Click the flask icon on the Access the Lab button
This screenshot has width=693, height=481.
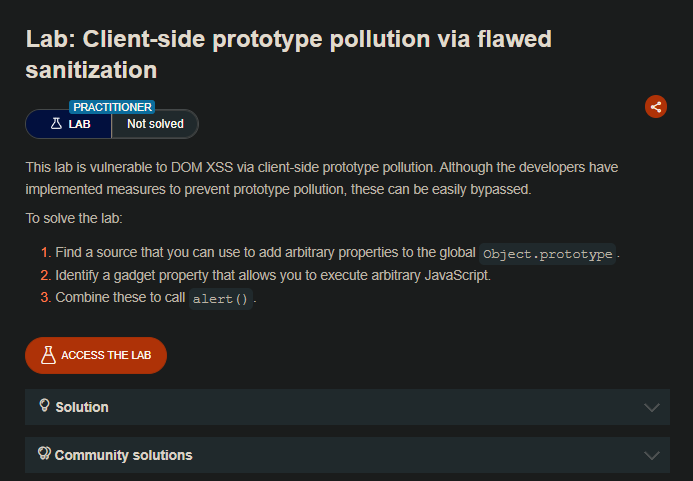coord(47,355)
